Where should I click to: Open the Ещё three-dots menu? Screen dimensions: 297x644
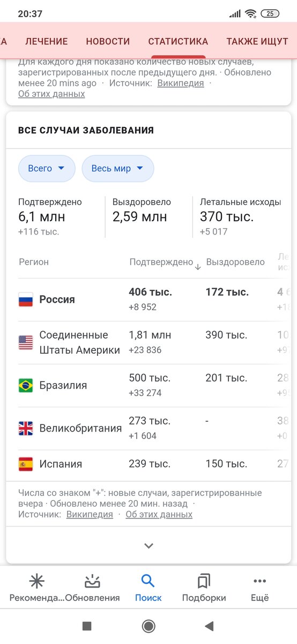coord(259,581)
